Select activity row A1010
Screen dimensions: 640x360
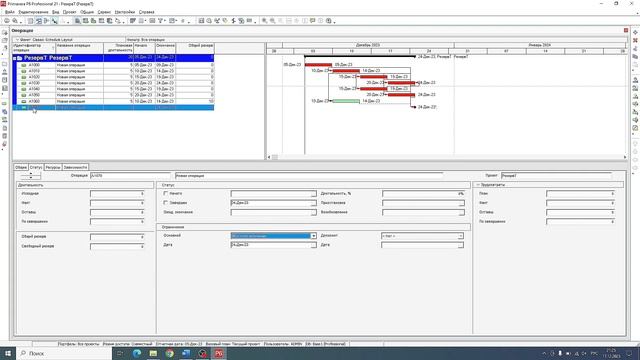[113, 71]
